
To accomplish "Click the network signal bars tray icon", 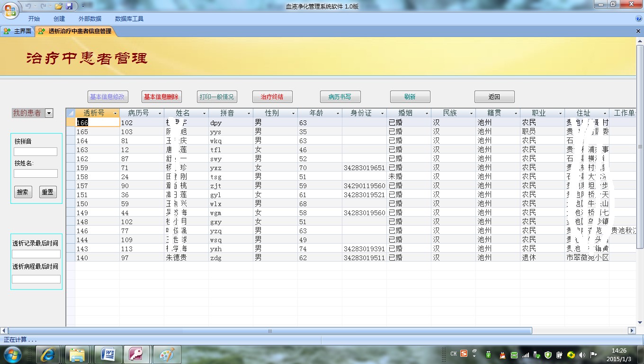I will [x=526, y=355].
